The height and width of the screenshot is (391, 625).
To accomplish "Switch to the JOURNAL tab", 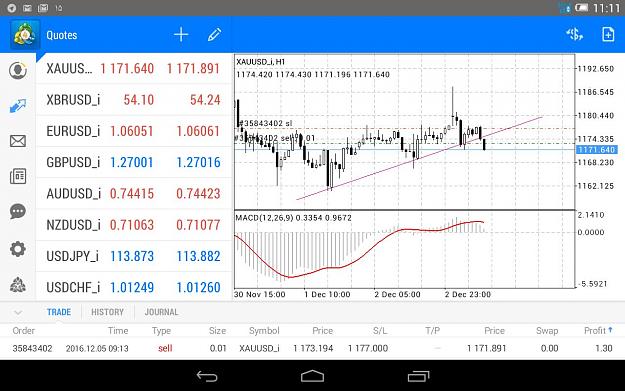I will click(x=161, y=312).
